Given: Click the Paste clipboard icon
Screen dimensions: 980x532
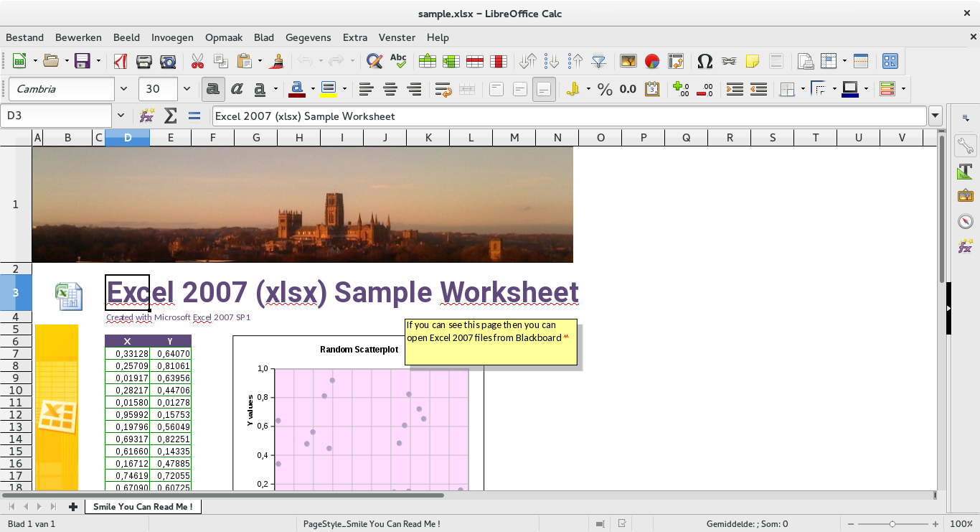Looking at the screenshot, I should (245, 61).
